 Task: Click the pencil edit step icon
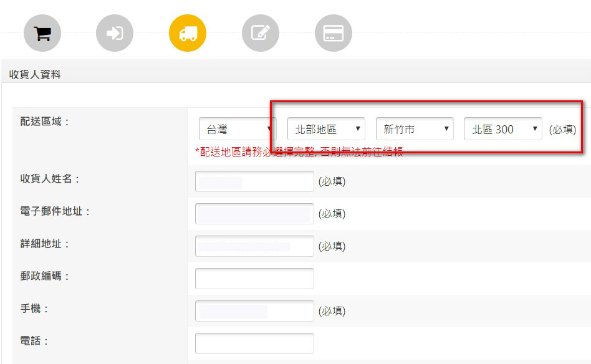click(x=261, y=33)
